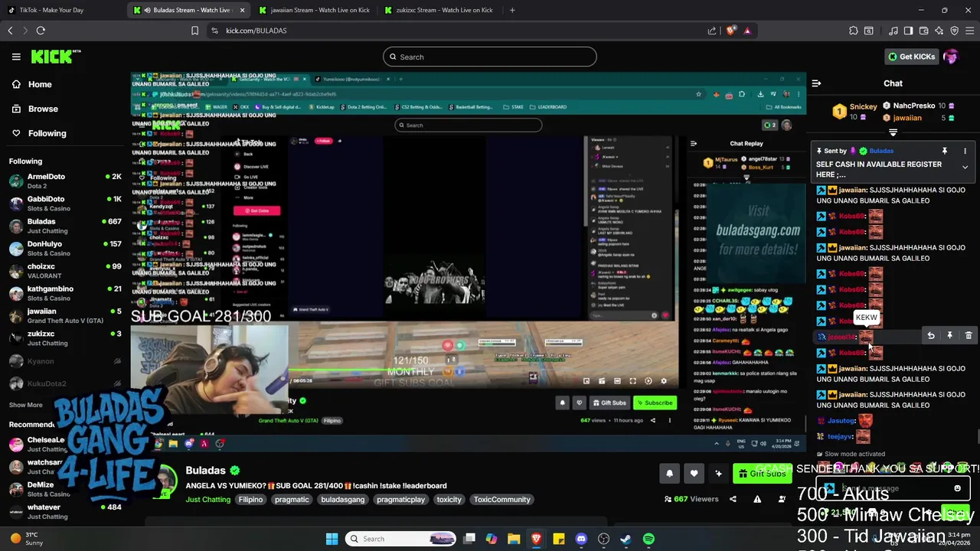Viewport: 980px width, 551px height.
Task: Reply to jcocol14's chat message
Action: pyautogui.click(x=931, y=336)
